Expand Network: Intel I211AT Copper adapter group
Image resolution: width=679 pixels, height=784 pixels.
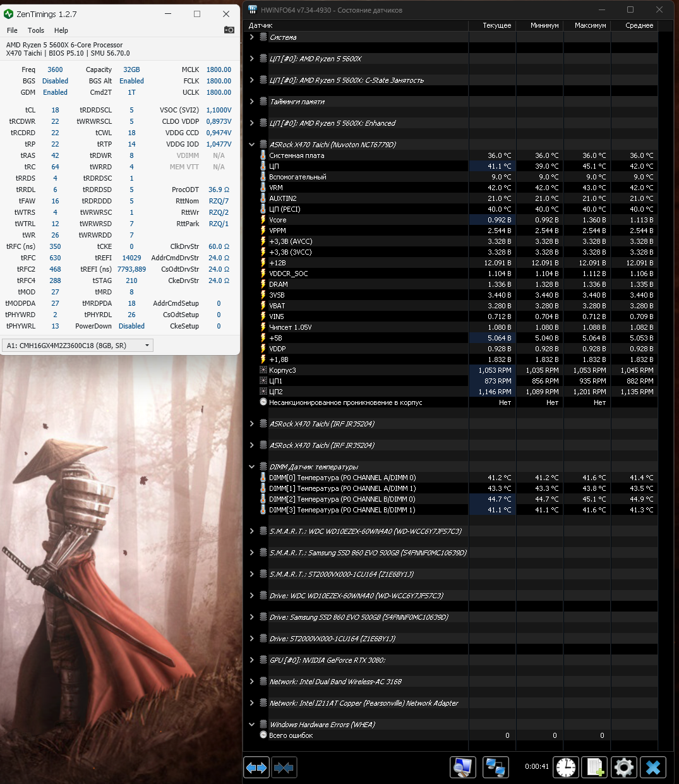point(251,703)
